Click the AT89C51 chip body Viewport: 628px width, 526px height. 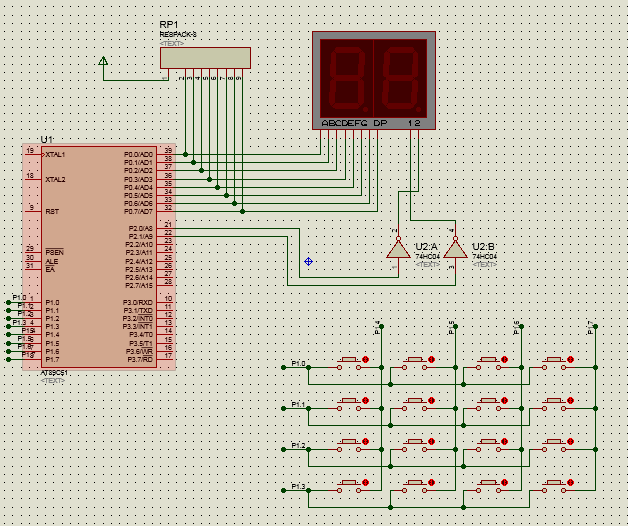(x=99, y=257)
